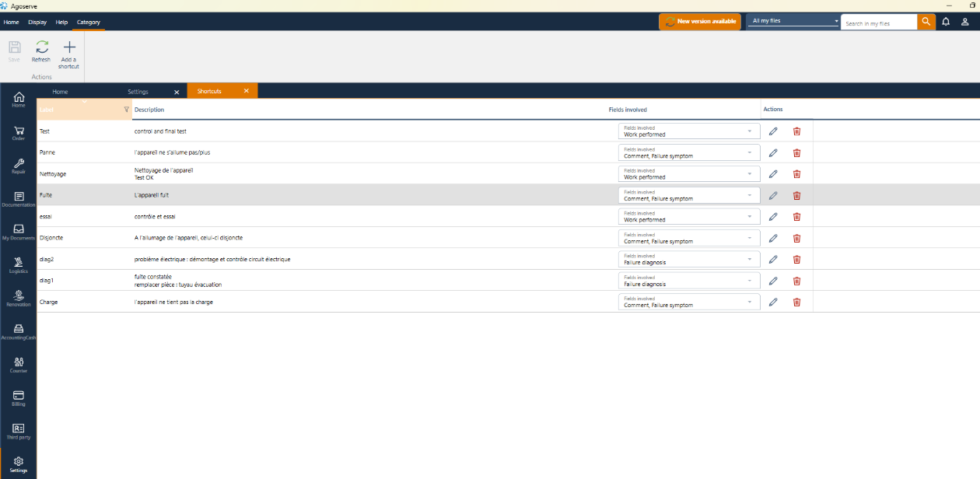Edit the Disjoncte shortcut row
The height and width of the screenshot is (479, 980).
pyautogui.click(x=773, y=238)
